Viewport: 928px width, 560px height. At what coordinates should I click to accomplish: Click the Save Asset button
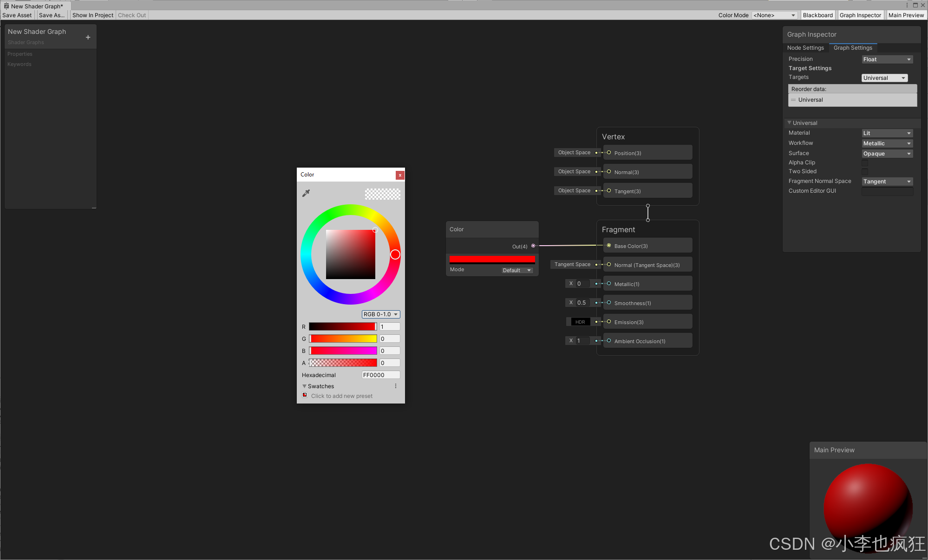[x=17, y=15]
